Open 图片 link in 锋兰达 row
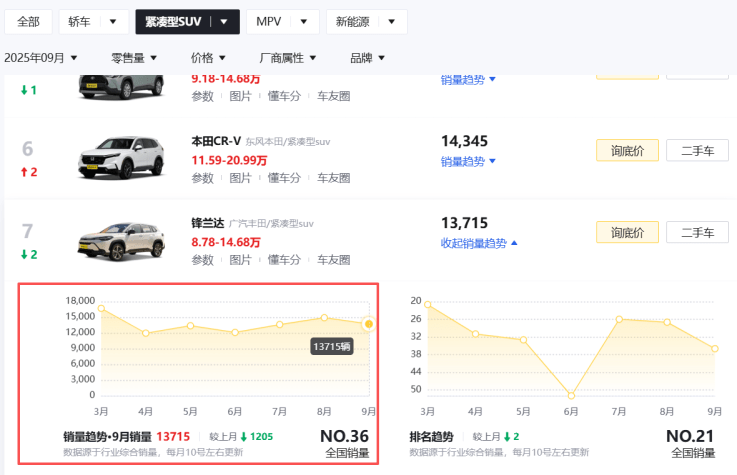This screenshot has width=737, height=475. click(240, 260)
